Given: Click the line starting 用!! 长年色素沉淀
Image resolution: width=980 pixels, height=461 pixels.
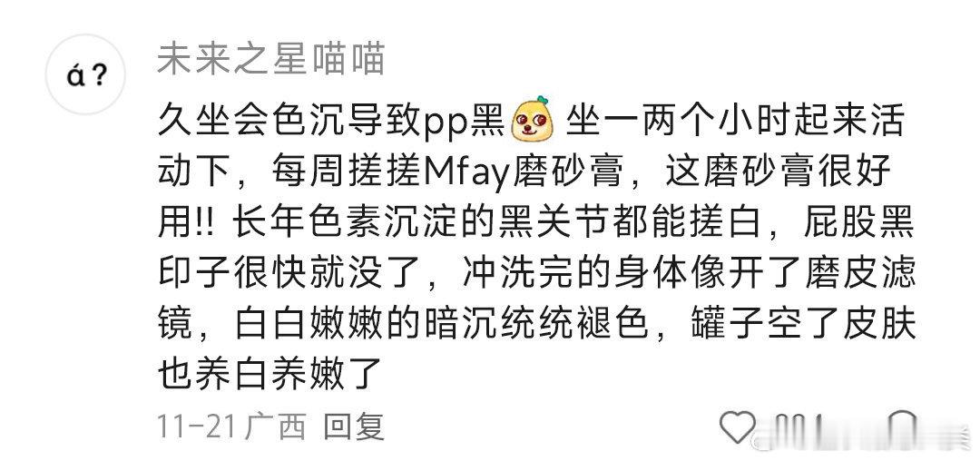Looking at the screenshot, I should (x=535, y=222).
